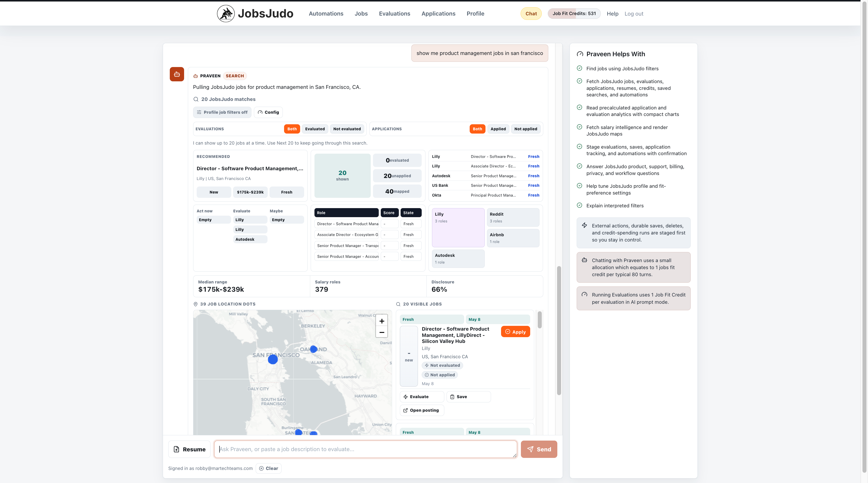Open the Jobs nav item
868x483 pixels.
click(361, 14)
